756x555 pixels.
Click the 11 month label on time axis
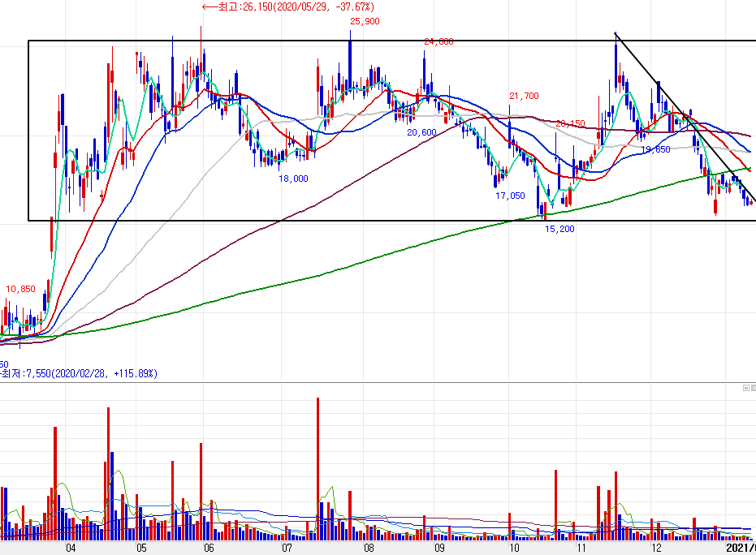[581, 548]
